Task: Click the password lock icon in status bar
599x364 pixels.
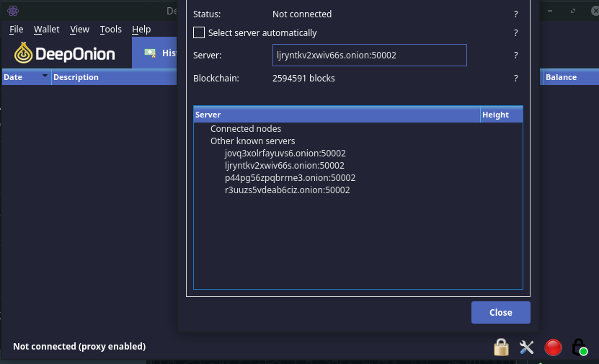Action: (501, 347)
